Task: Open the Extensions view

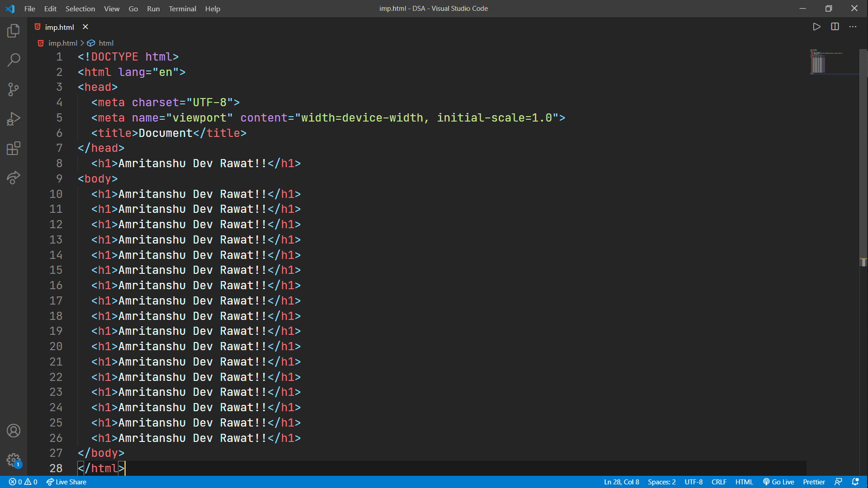Action: [x=14, y=148]
